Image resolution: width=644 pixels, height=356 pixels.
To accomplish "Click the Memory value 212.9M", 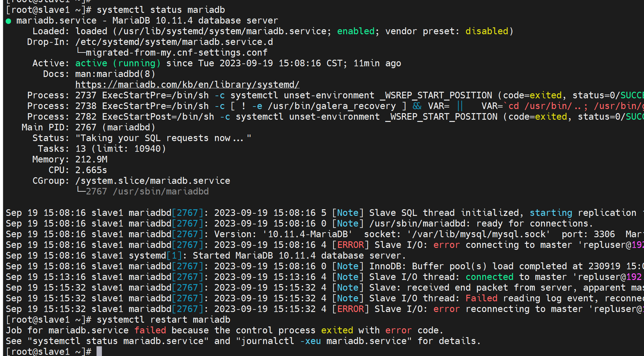I will click(x=91, y=159).
